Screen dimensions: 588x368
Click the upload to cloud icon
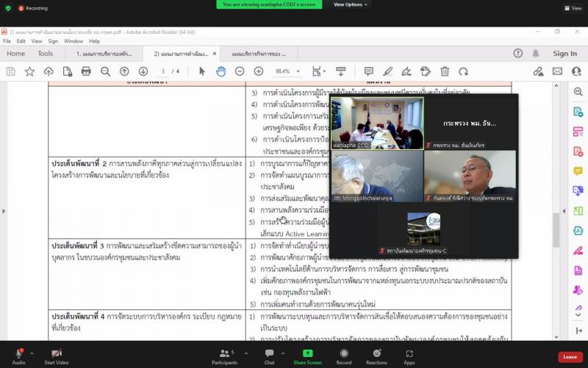pyautogui.click(x=49, y=71)
